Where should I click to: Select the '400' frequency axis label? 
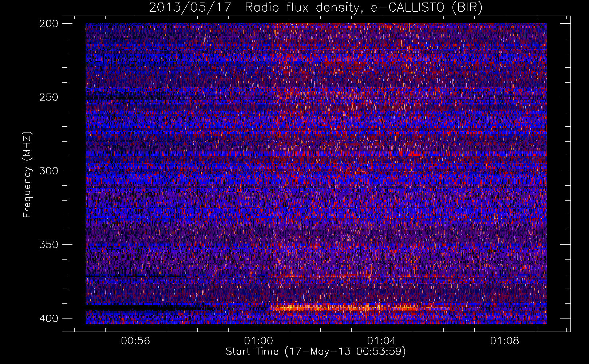pos(48,318)
